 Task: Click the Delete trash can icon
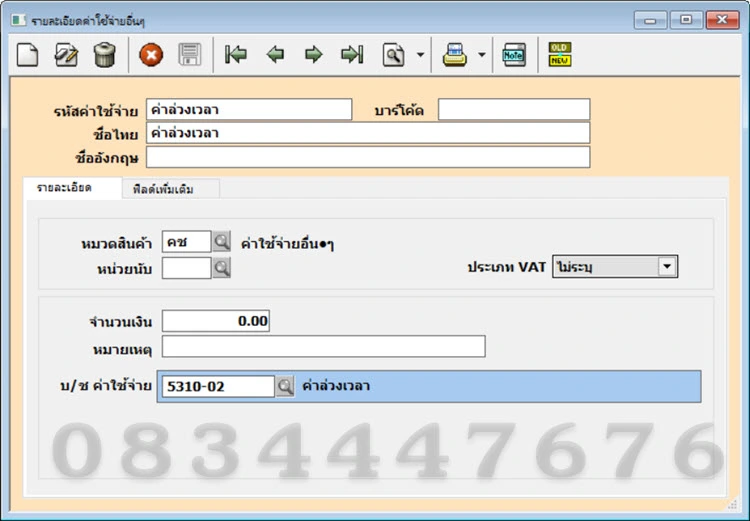pyautogui.click(x=104, y=55)
